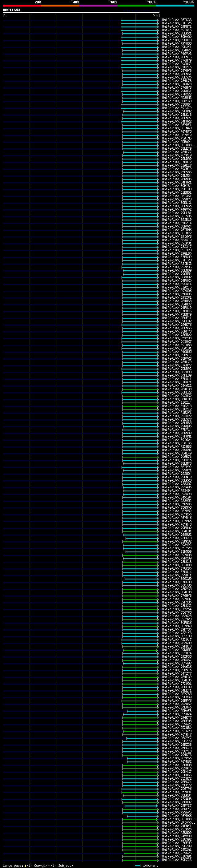Open hit UniRef100_C6TC33
Screen dimensions: 197x868
[x=177, y=20]
